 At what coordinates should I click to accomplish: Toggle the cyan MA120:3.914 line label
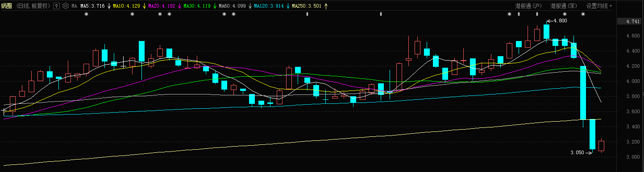269,6
